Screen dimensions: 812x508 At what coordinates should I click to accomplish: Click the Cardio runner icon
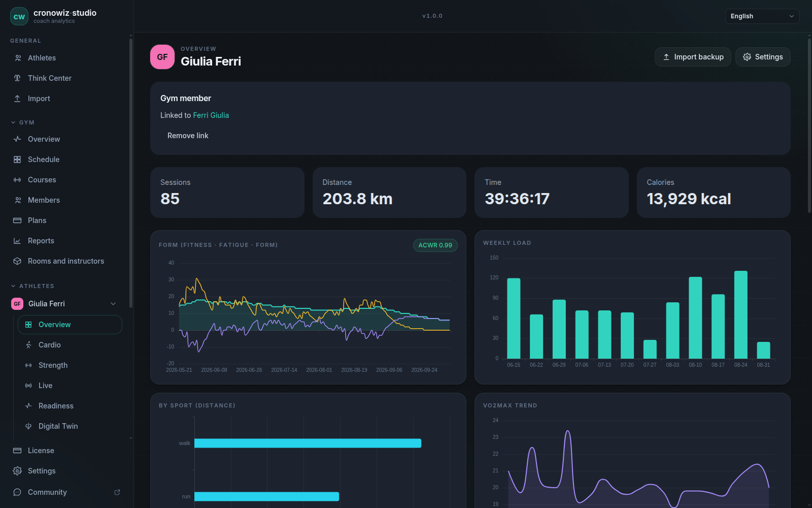(x=28, y=345)
